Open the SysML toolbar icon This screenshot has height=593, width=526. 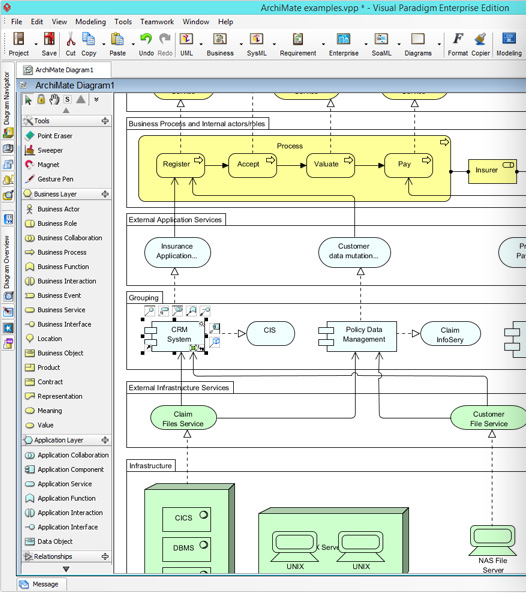pos(256,39)
